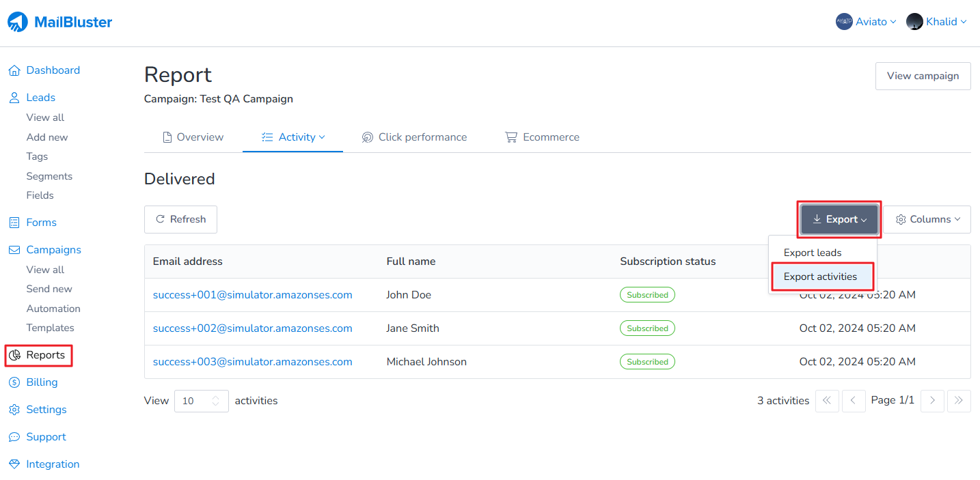The width and height of the screenshot is (980, 480).
Task: Expand the Aviato brand dropdown
Action: pyautogui.click(x=866, y=22)
